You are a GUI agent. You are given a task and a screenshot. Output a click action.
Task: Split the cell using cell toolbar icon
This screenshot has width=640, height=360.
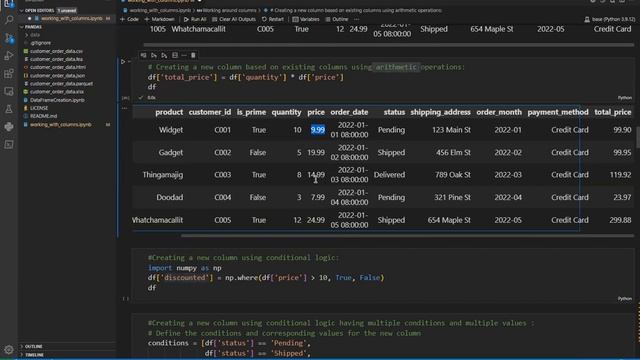point(175,55)
